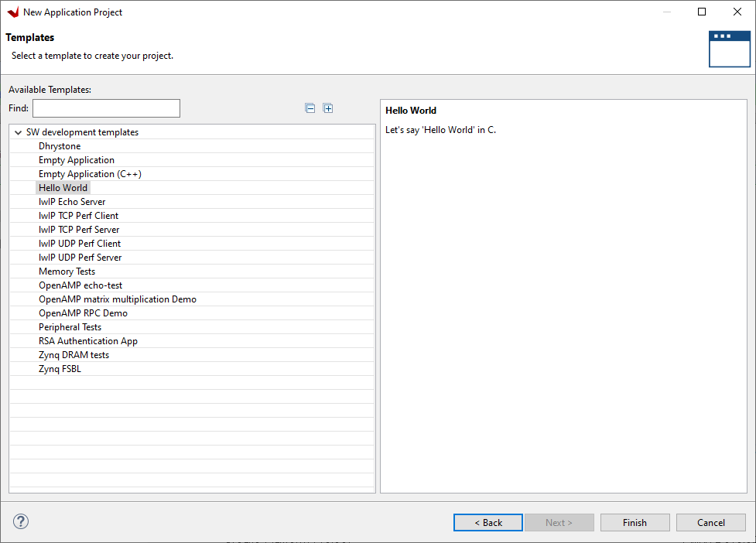Cancel the New Application Project wizard
The width and height of the screenshot is (756, 543).
710,523
